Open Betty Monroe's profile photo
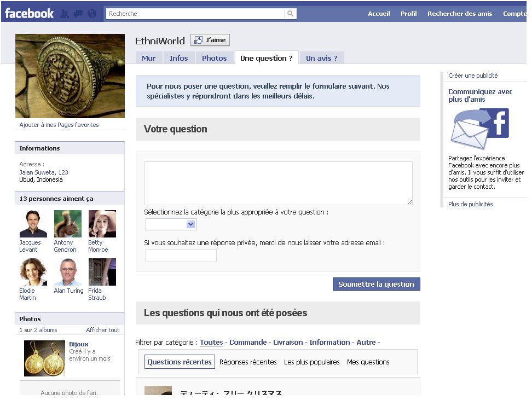The image size is (532, 400). tap(102, 224)
